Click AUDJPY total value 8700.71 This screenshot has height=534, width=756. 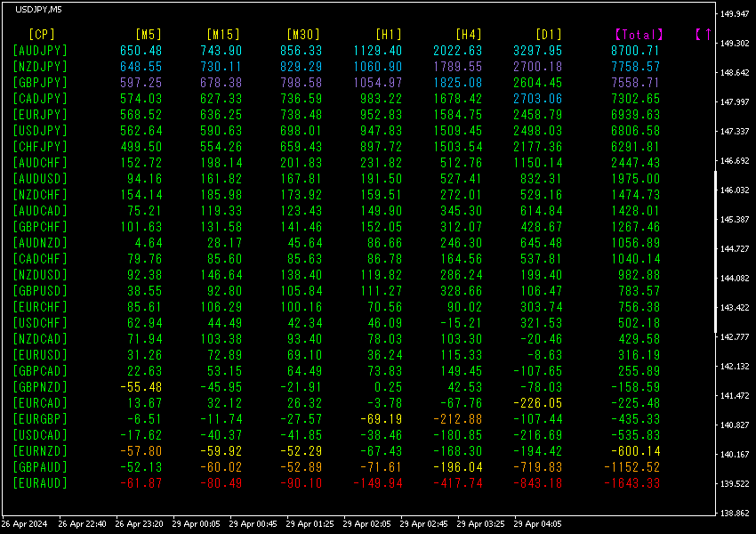click(x=635, y=51)
